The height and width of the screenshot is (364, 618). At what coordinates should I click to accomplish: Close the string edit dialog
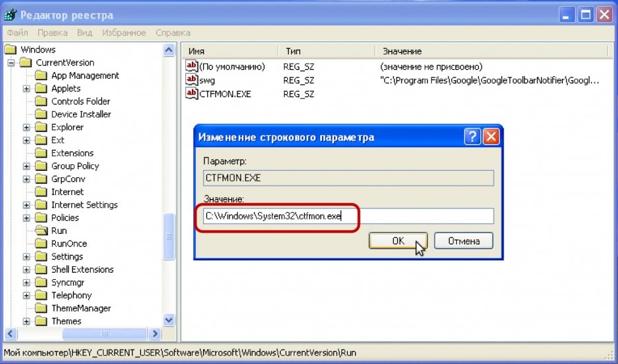click(x=491, y=137)
